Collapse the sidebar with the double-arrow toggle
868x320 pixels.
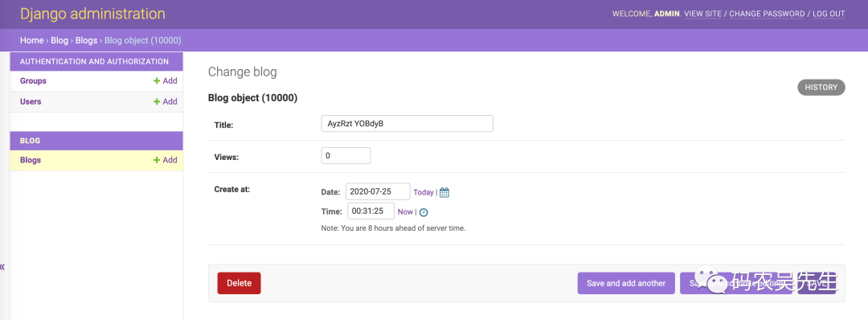pos(2,267)
